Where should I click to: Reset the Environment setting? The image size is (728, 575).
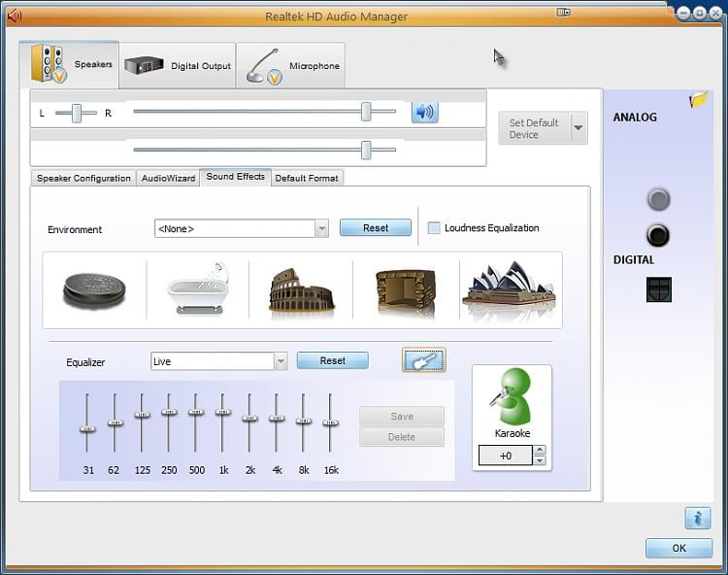tap(375, 228)
